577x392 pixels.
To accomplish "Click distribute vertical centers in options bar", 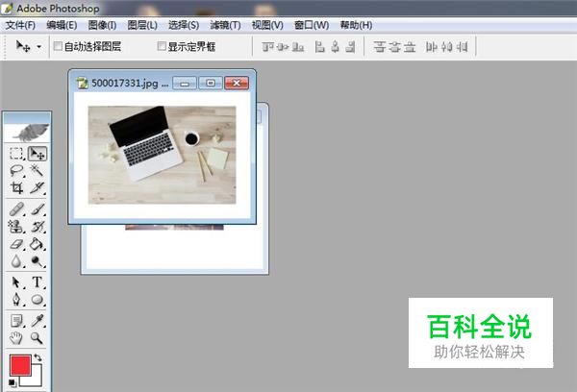I will [395, 47].
